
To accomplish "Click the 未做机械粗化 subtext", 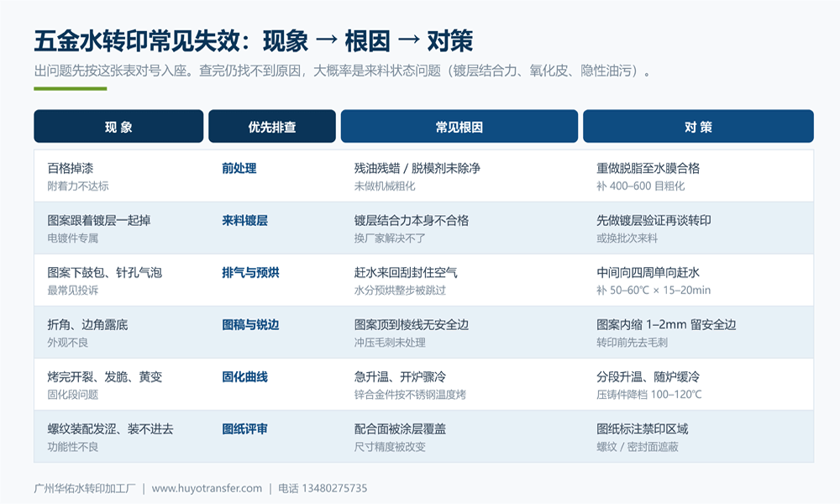I will (x=385, y=186).
